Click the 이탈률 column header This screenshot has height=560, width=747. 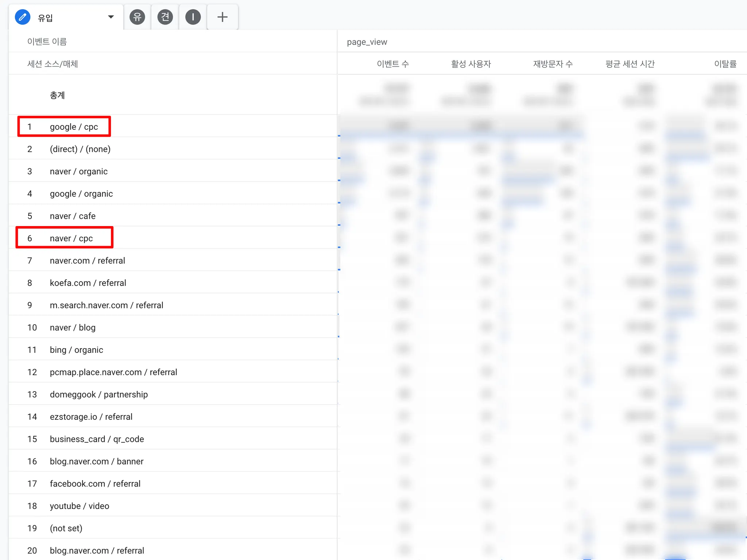tap(725, 64)
